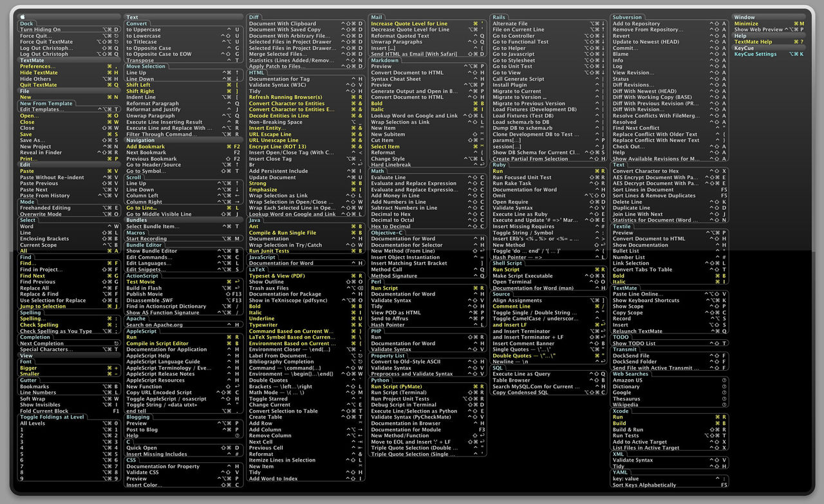Click TextMate Help entry

pos(753,42)
